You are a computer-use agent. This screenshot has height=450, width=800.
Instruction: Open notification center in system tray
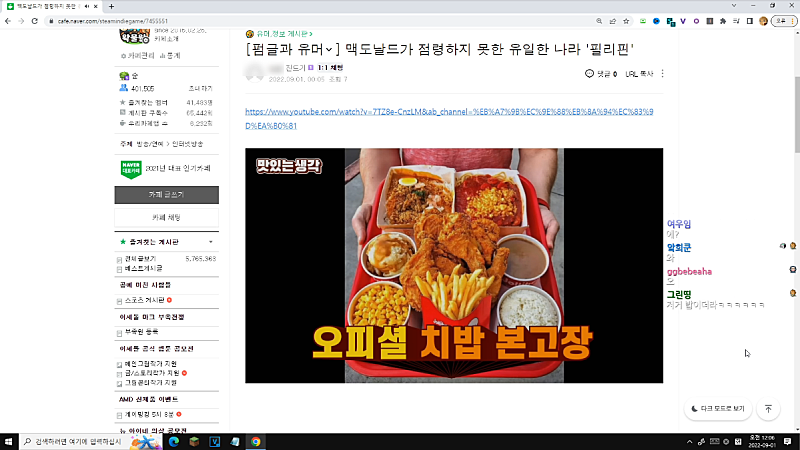(x=788, y=441)
